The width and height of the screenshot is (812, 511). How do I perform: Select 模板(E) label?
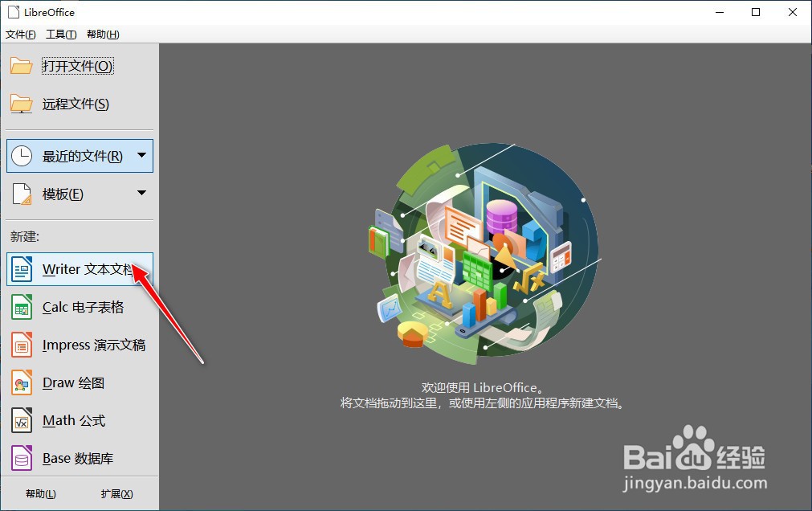[63, 194]
